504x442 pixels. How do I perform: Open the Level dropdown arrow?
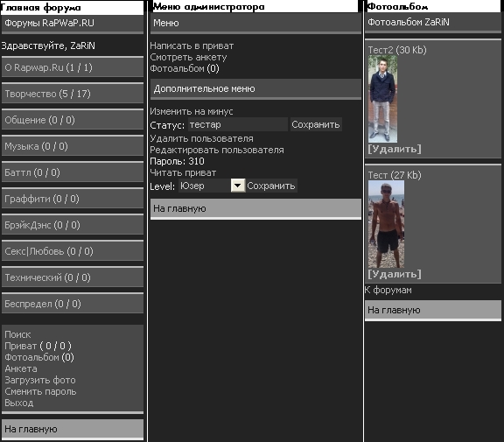[238, 186]
